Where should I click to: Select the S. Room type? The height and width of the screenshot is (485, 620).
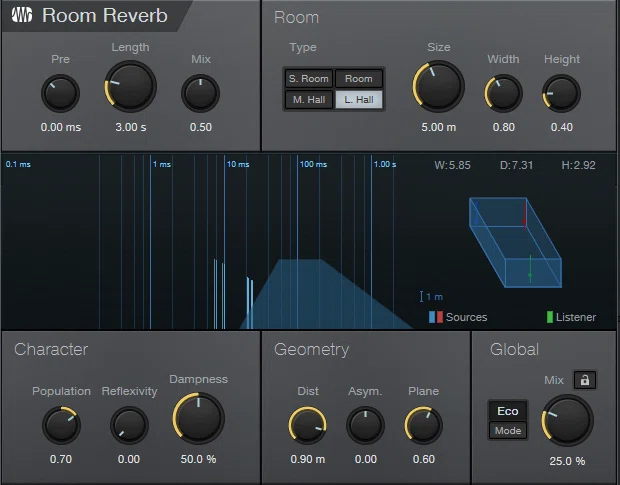coord(309,79)
